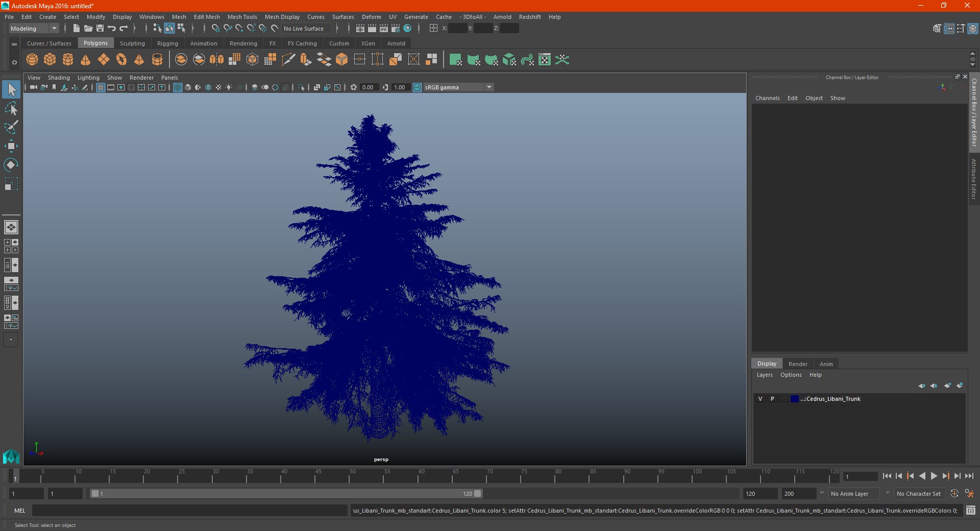
Task: Activate the Move tool
Action: click(x=11, y=146)
